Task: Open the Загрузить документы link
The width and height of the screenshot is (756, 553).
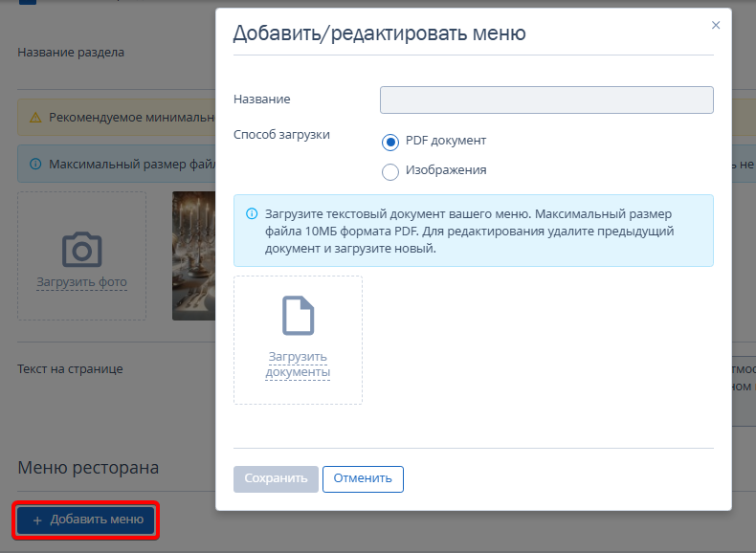Action: 298,364
